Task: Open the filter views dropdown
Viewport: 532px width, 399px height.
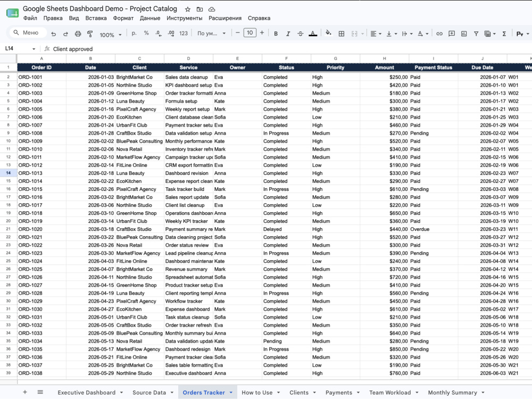Action: coord(491,34)
